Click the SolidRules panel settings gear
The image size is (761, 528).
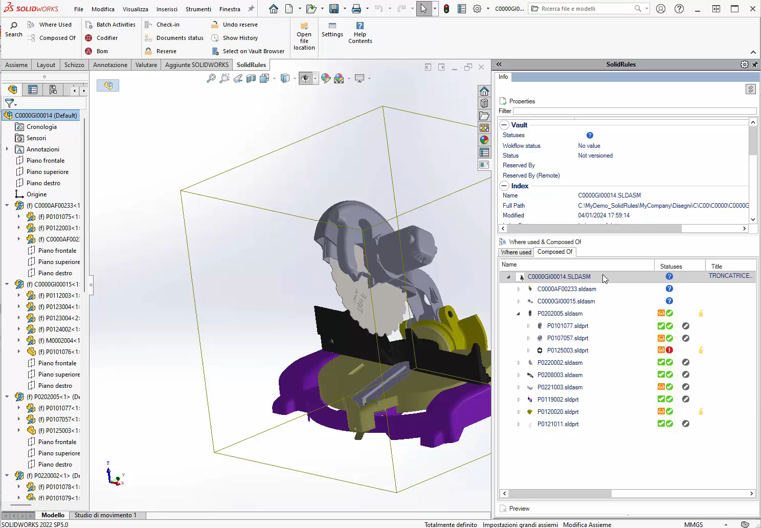click(x=744, y=64)
